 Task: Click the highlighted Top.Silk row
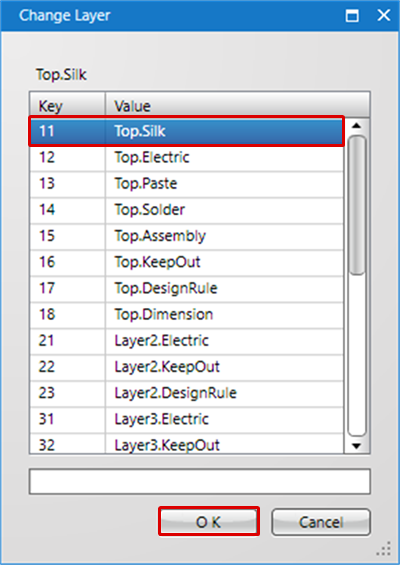pyautogui.click(x=187, y=131)
